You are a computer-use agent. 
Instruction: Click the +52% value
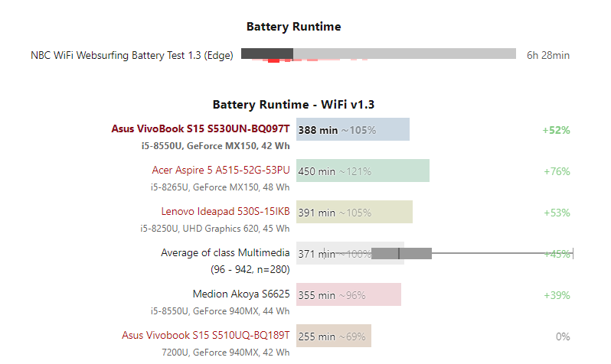point(556,130)
